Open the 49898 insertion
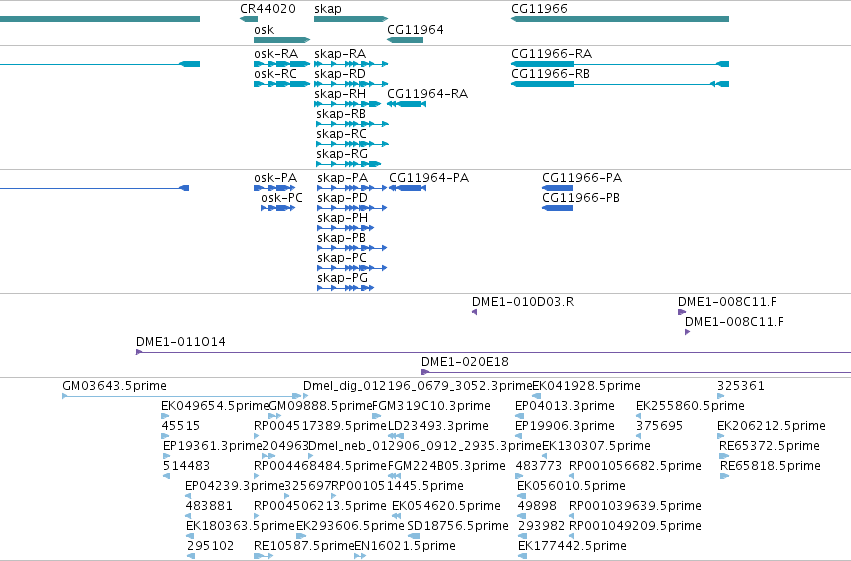 522,516
